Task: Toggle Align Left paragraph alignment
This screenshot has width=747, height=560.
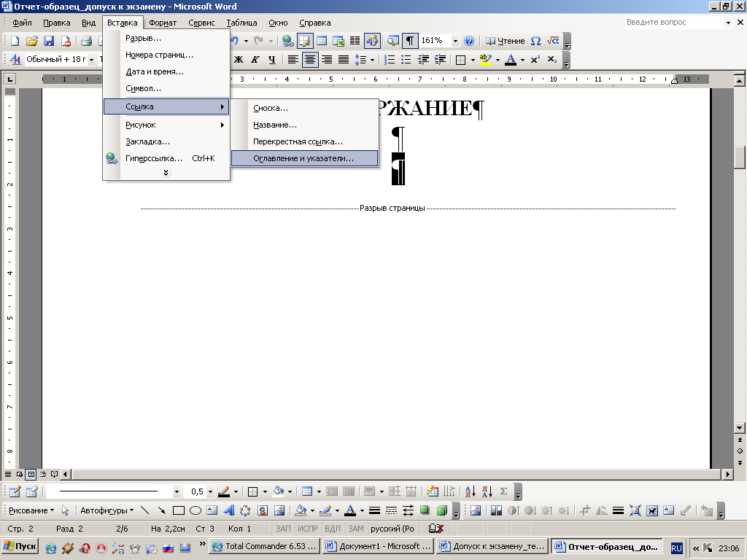Action: point(293,60)
